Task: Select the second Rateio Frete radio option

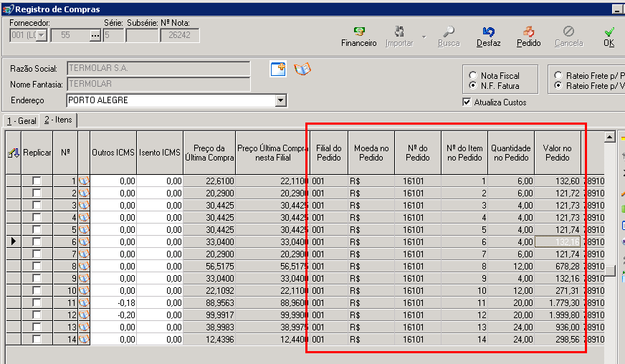Action: [x=558, y=85]
